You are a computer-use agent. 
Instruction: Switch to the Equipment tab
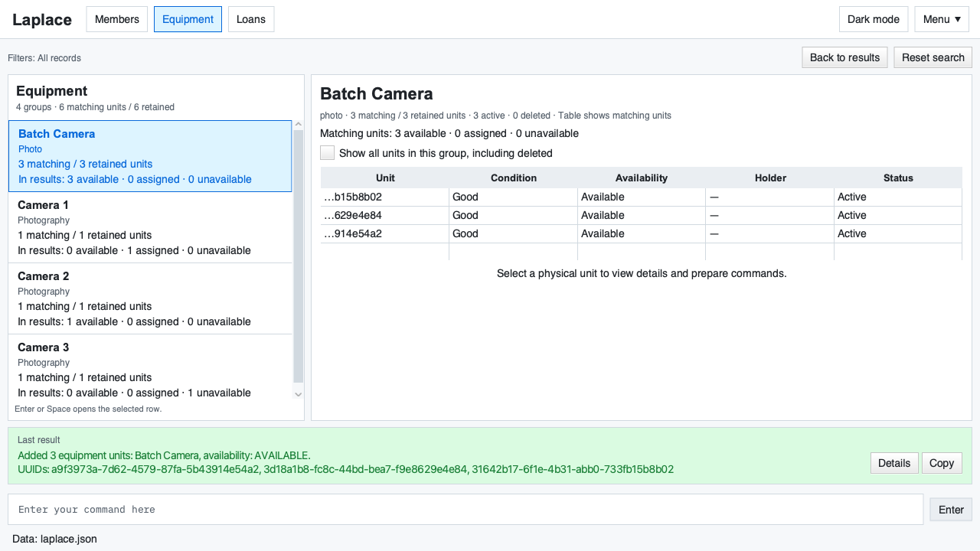tap(188, 19)
